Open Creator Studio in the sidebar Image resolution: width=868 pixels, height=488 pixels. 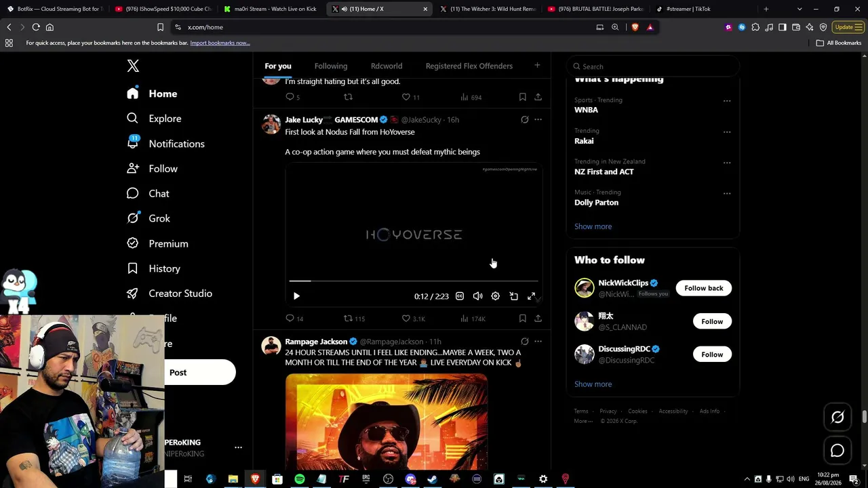tap(170, 293)
